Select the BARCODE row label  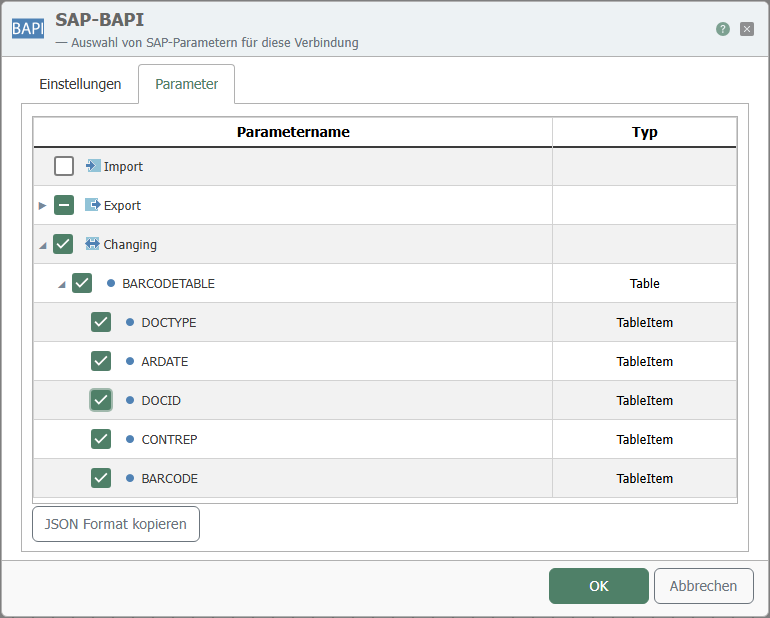(169, 478)
